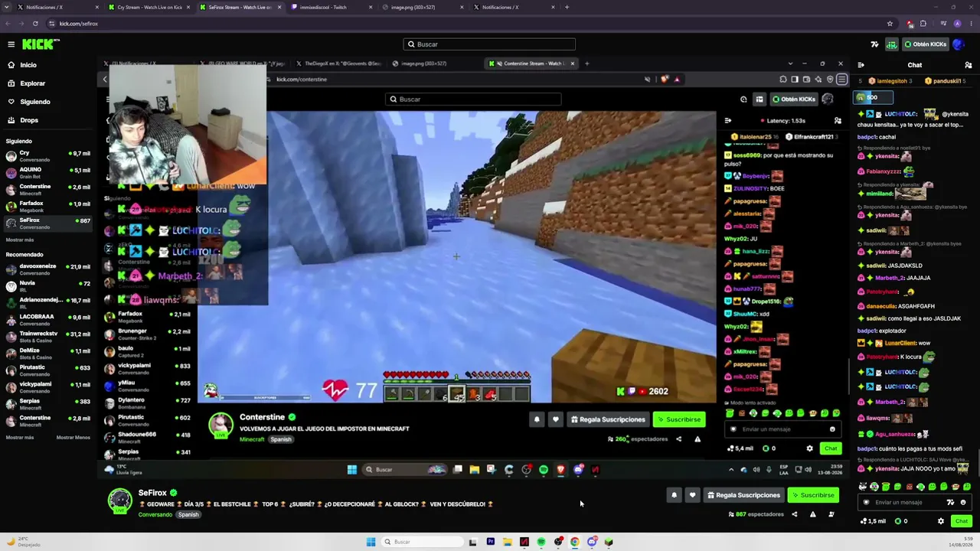Focus the Kick Buscar search field
Screen dimensions: 980x551
click(489, 44)
